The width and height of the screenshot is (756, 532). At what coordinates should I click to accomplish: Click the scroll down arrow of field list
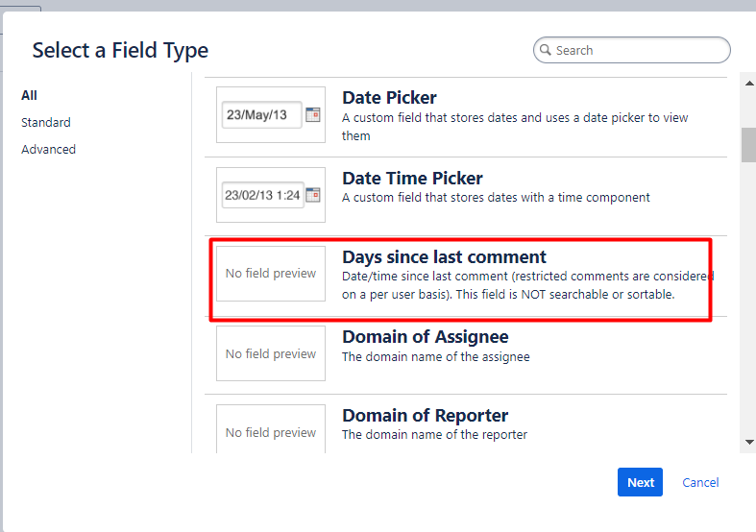pos(749,442)
